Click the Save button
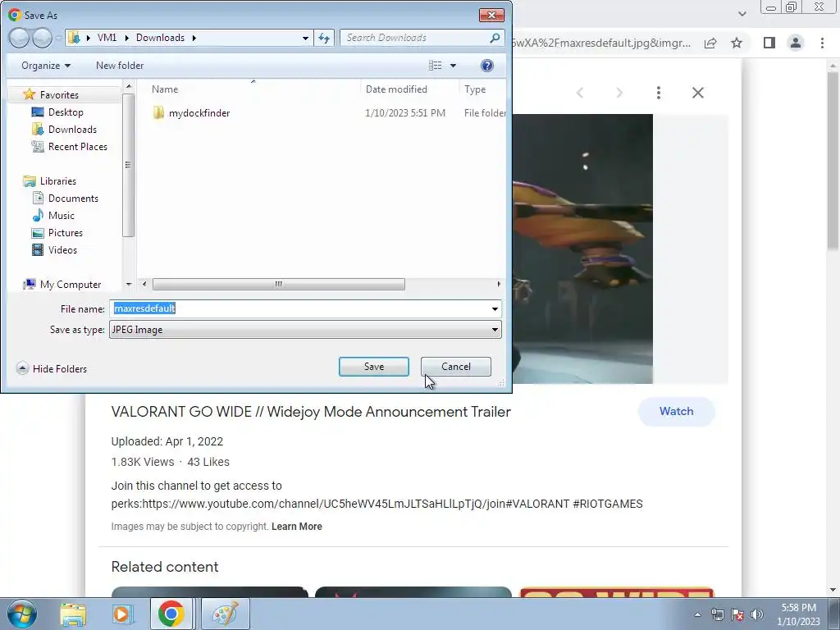Screen dimensions: 840x630 tap(374, 367)
